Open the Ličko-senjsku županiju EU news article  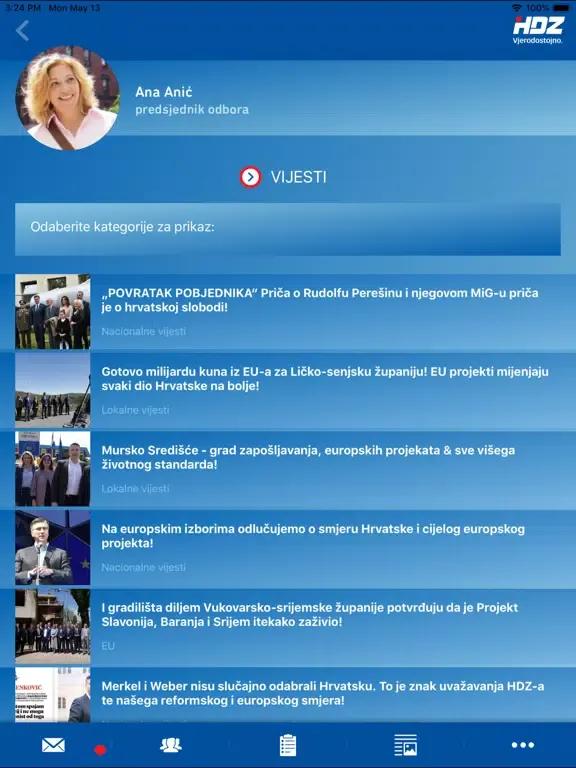click(288, 390)
